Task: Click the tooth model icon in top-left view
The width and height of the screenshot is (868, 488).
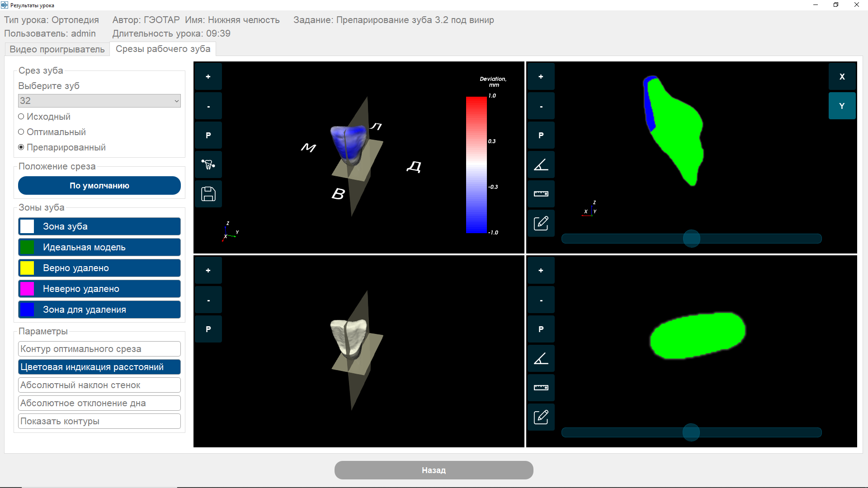Action: coord(208,164)
